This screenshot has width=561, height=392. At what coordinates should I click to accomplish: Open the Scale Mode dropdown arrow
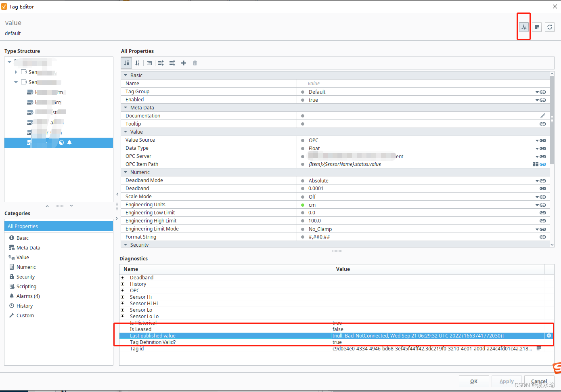pos(537,197)
